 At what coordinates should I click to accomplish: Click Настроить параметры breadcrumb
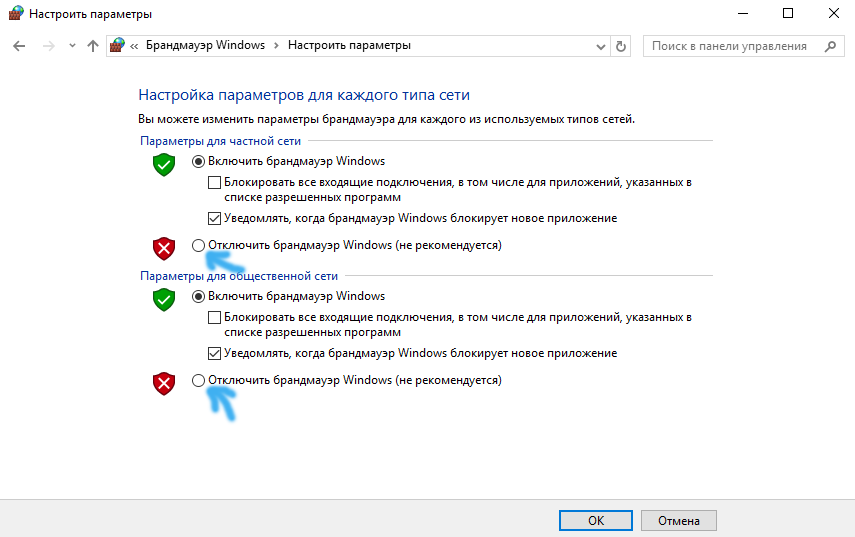pos(349,45)
